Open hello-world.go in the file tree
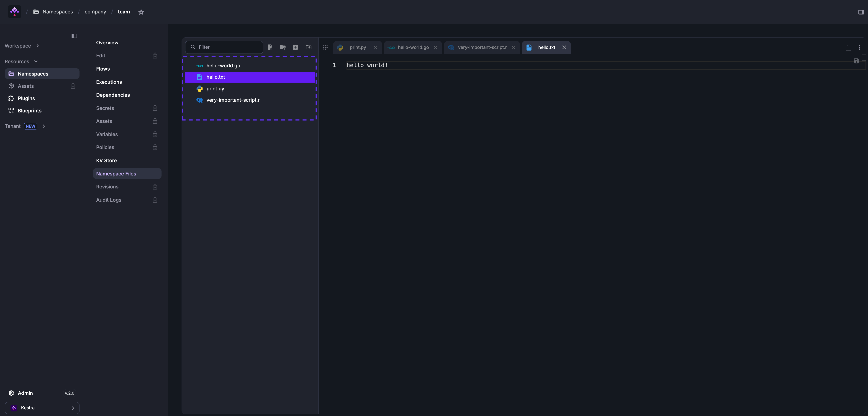 (x=250, y=66)
